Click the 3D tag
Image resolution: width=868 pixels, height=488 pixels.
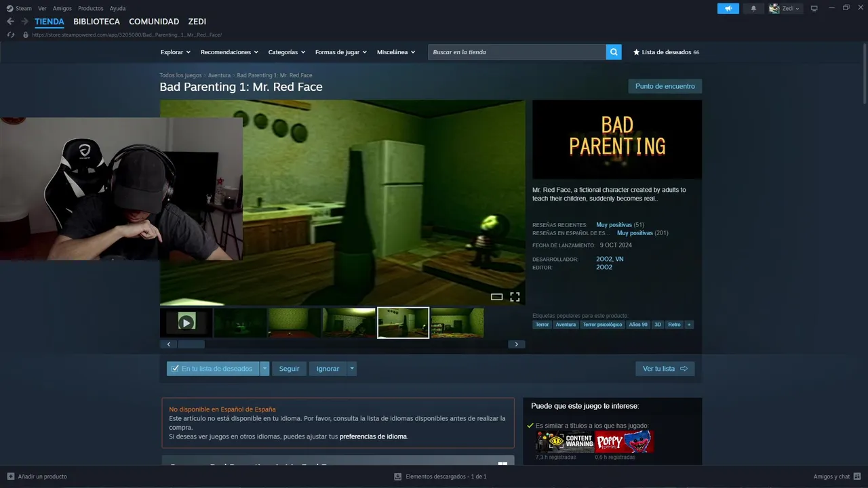pos(658,325)
